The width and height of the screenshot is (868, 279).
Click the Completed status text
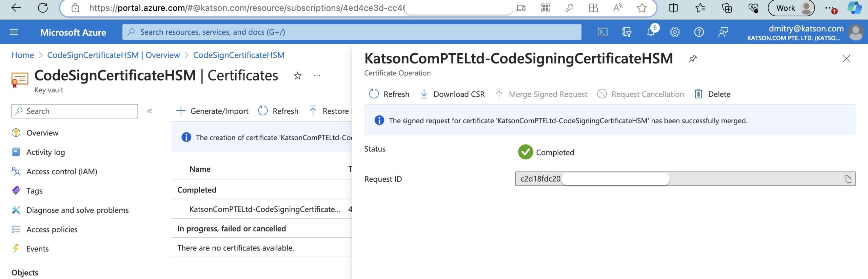(x=555, y=152)
